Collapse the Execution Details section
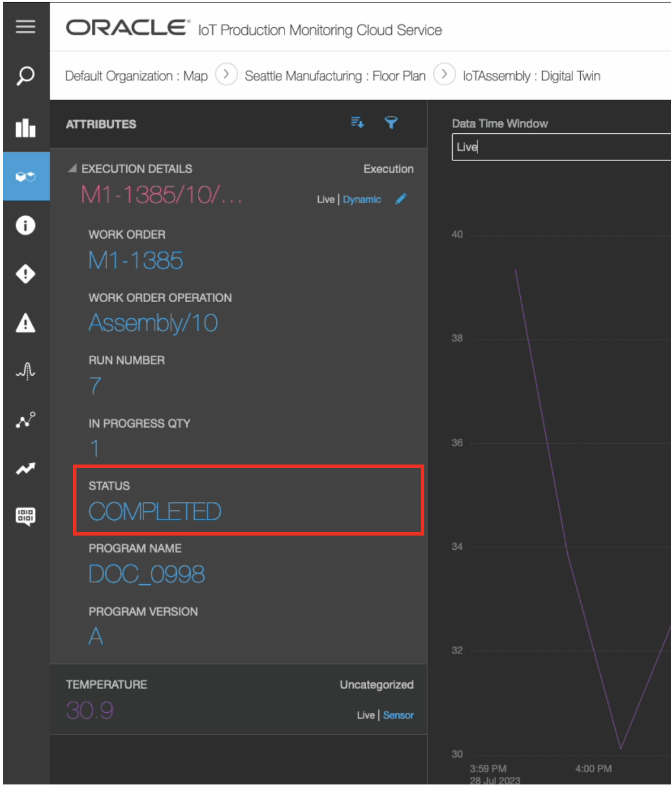 tap(72, 169)
